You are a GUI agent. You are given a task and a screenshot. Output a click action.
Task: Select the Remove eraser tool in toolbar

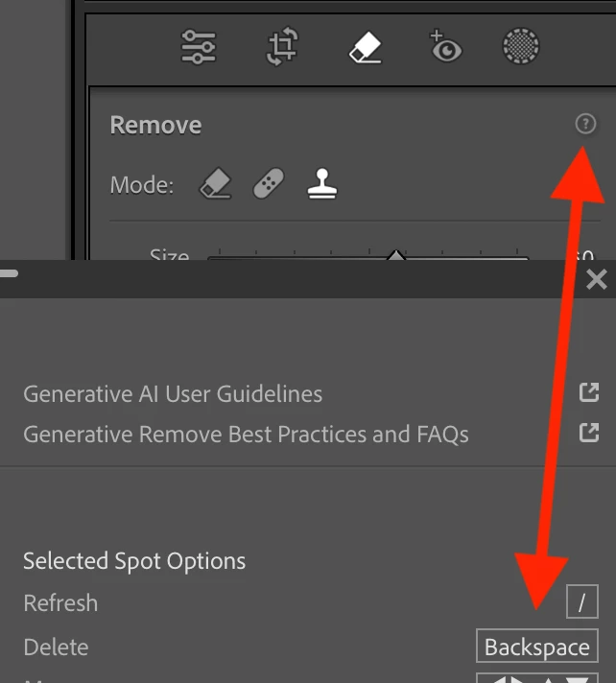pyautogui.click(x=365, y=47)
